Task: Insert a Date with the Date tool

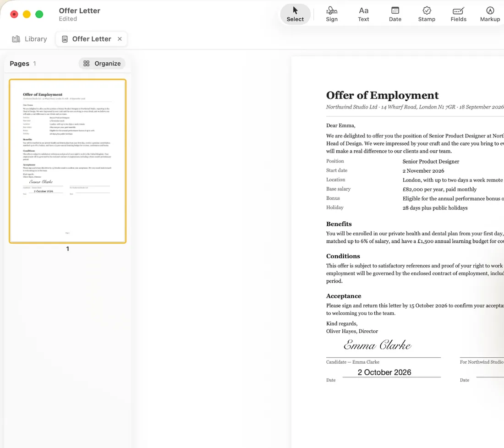Action: coord(395,15)
